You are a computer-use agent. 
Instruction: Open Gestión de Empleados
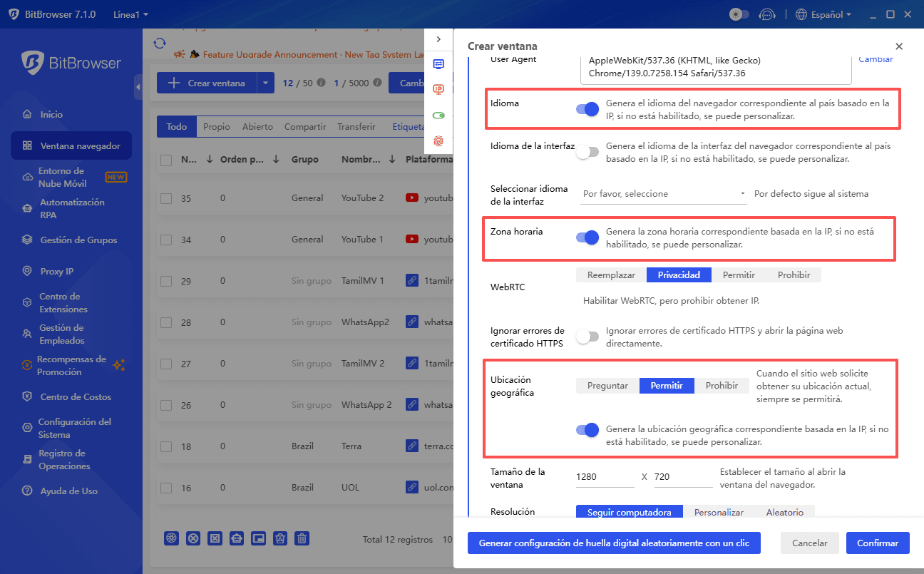pos(62,334)
